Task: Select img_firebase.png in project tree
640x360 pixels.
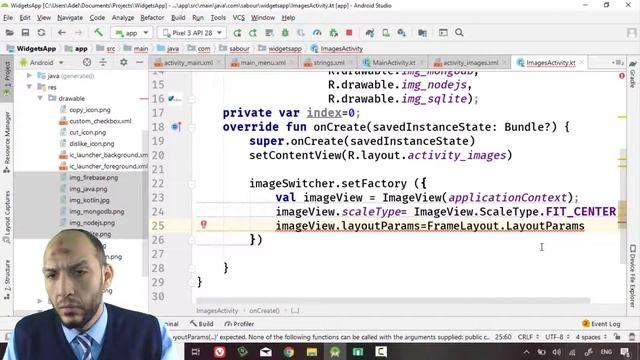Action: (x=93, y=178)
